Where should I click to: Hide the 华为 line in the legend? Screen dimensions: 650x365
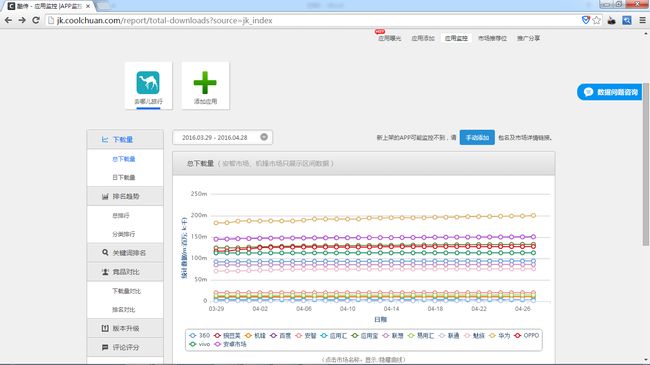click(500, 335)
